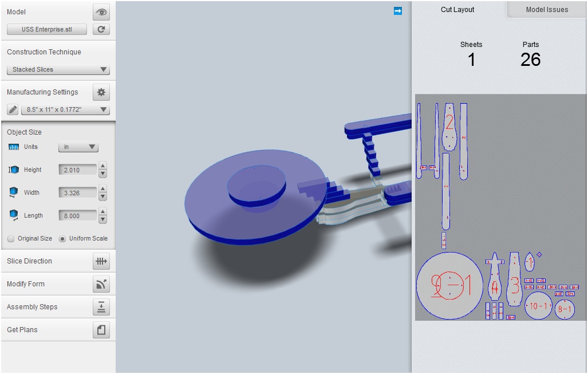The image size is (588, 374).
Task: Click the Construction Technique heading
Action: [x=44, y=52]
